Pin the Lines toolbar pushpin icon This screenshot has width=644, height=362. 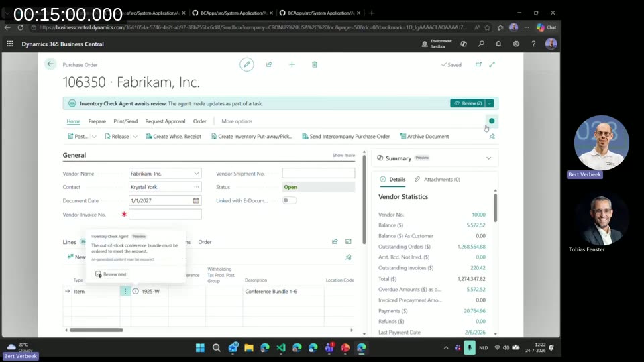[x=348, y=257]
